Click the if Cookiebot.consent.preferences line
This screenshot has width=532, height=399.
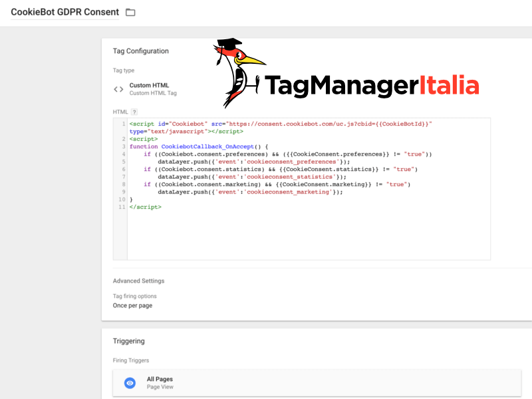pos(288,154)
